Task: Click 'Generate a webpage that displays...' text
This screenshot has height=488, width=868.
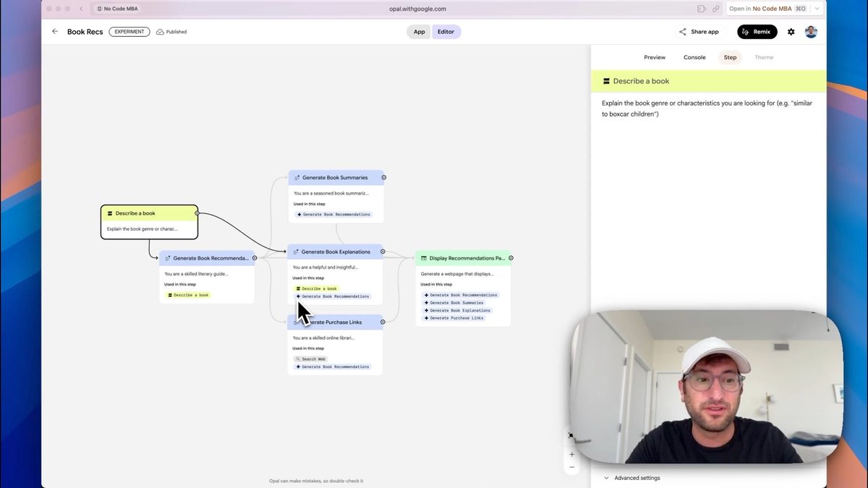Action: 457,274
